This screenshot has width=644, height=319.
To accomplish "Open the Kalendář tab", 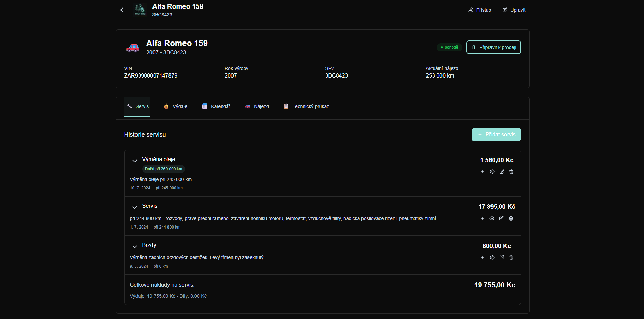I will [216, 106].
